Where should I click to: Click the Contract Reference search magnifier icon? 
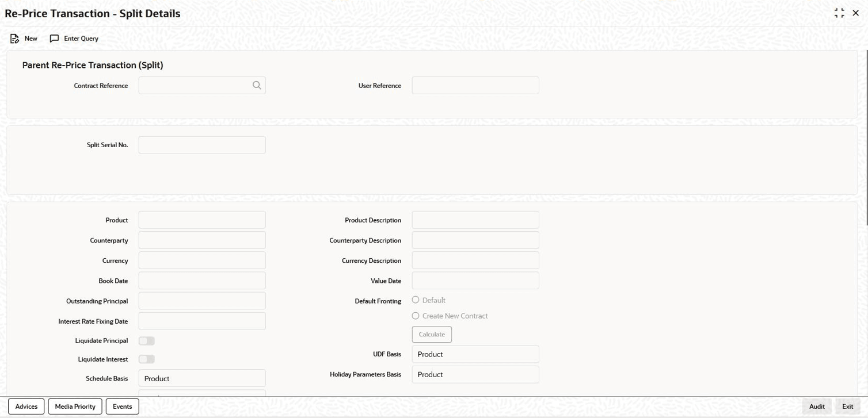click(257, 85)
